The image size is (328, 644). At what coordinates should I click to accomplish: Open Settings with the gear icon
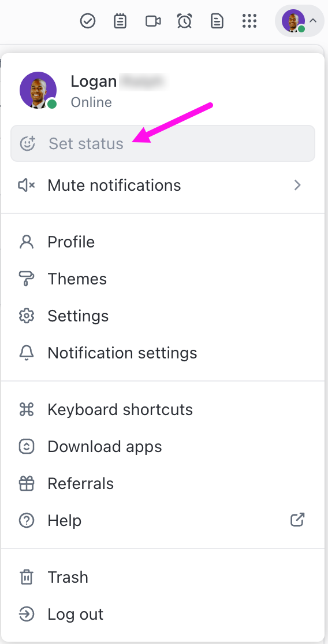[x=163, y=316]
